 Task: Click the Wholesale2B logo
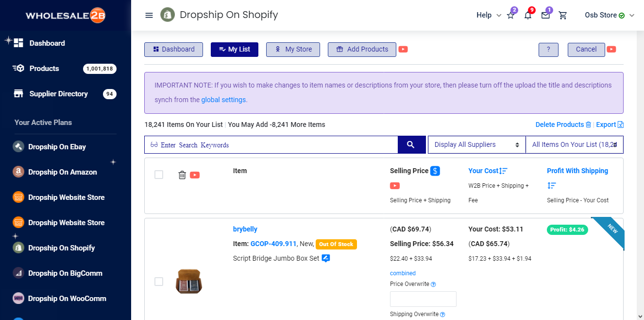pyautogui.click(x=66, y=15)
